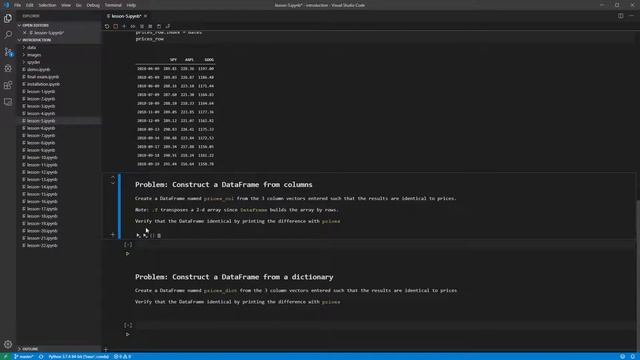Viewport: 640px width, 360px height.
Task: Click the second run icon under markdown cell
Action: [145, 236]
